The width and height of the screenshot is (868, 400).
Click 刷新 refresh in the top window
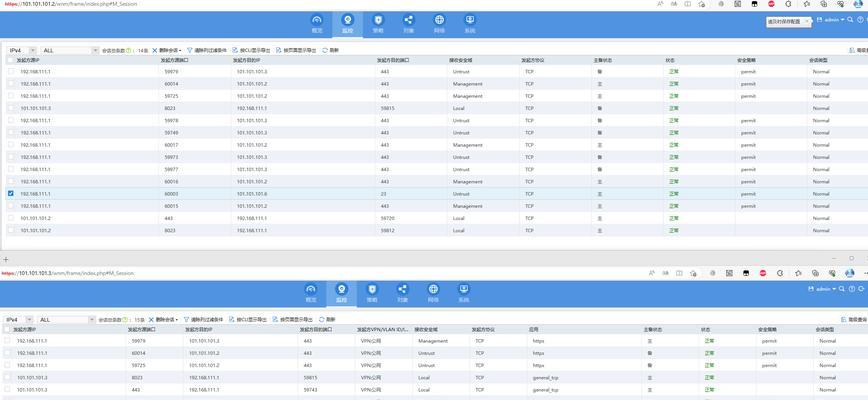[x=330, y=50]
